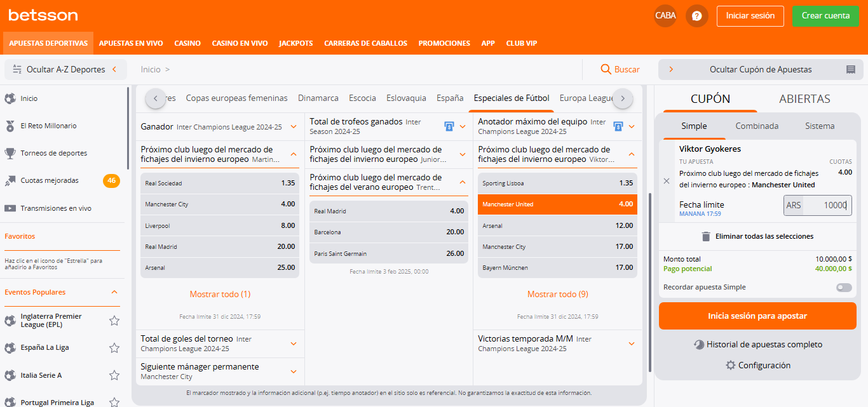Select Sporting Lisboa at odds 1.35
The image size is (868, 407).
coord(557,183)
